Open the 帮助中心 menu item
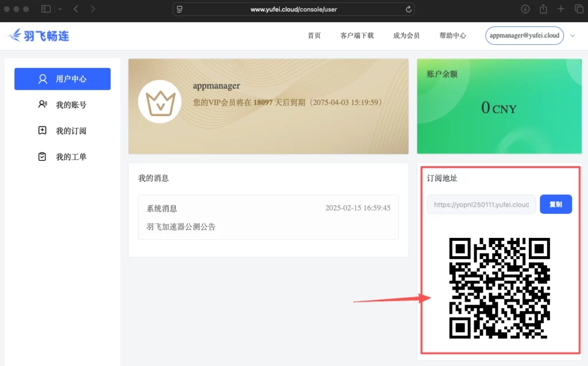The width and height of the screenshot is (588, 366). (x=452, y=35)
